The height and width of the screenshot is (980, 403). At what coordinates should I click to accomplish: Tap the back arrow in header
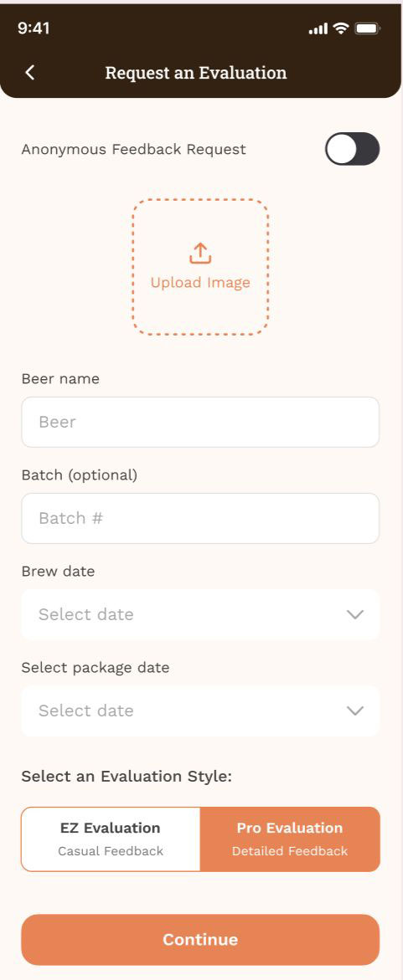coord(29,73)
